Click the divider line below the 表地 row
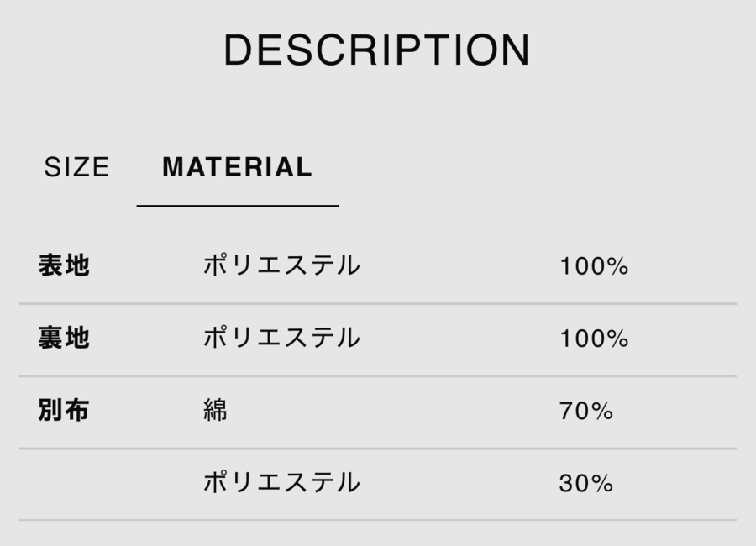Image resolution: width=756 pixels, height=546 pixels. [x=378, y=303]
